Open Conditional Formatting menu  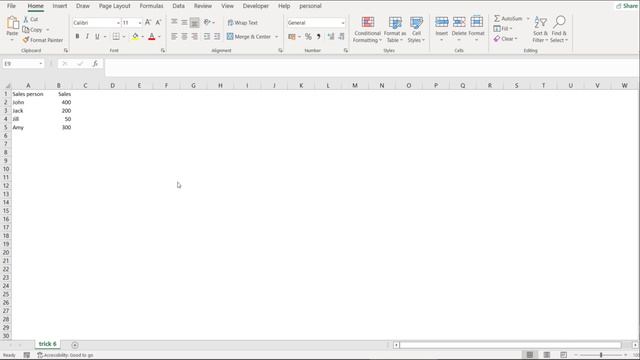367,29
